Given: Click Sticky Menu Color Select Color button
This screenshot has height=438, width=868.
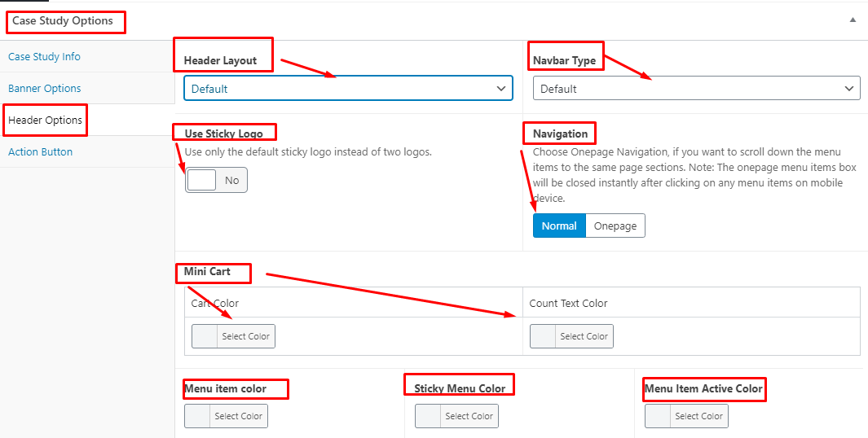Looking at the screenshot, I should [469, 416].
